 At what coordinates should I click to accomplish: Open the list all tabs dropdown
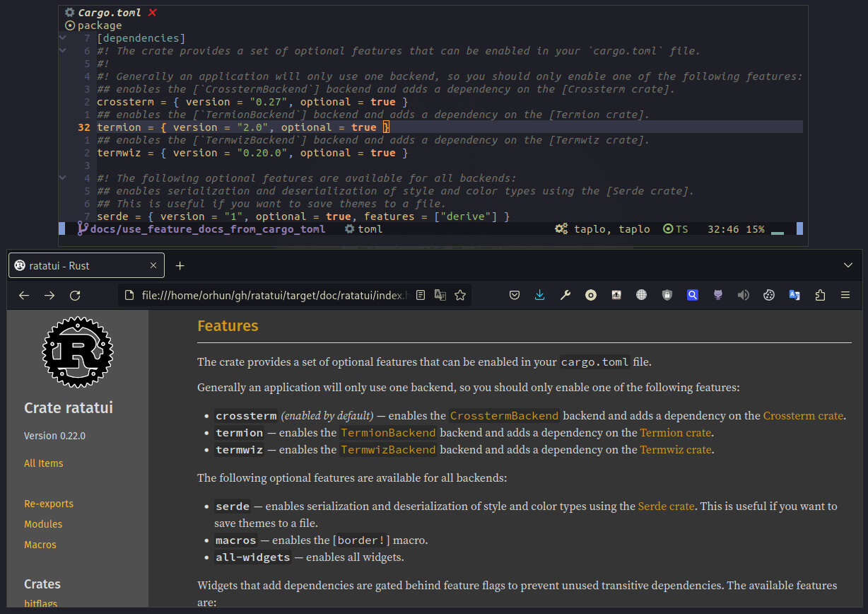(x=849, y=265)
